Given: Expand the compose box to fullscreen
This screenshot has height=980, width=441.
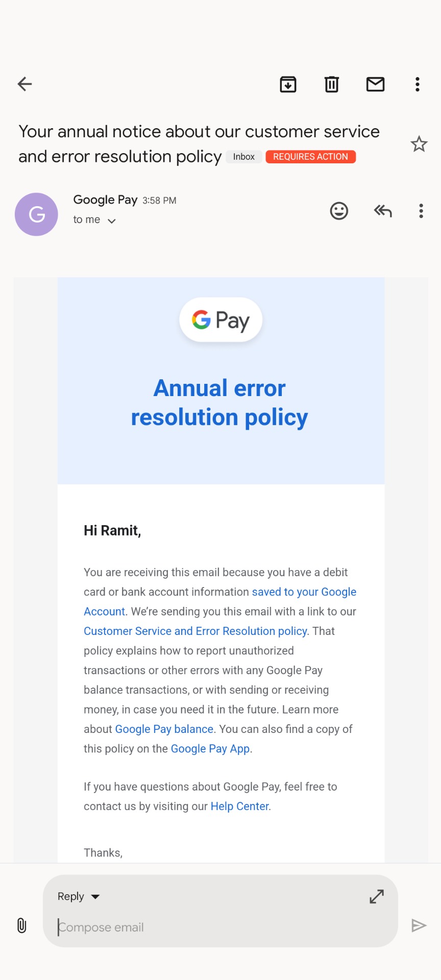Looking at the screenshot, I should (x=377, y=896).
